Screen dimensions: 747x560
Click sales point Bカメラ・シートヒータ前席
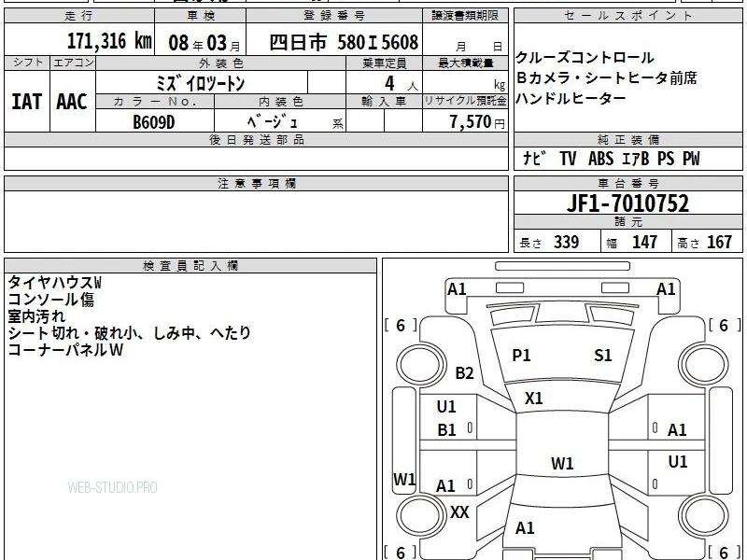[x=606, y=77]
